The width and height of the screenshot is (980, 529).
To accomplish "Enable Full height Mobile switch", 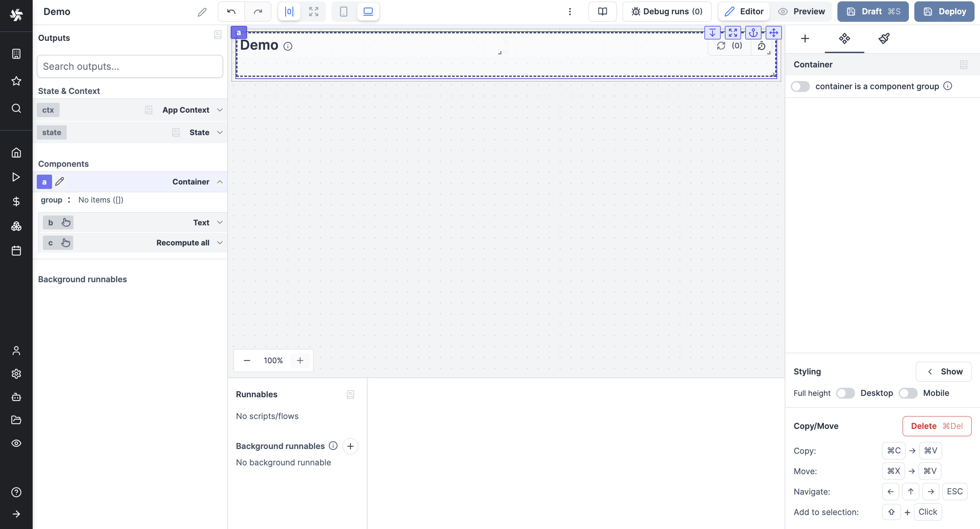I will [x=908, y=393].
